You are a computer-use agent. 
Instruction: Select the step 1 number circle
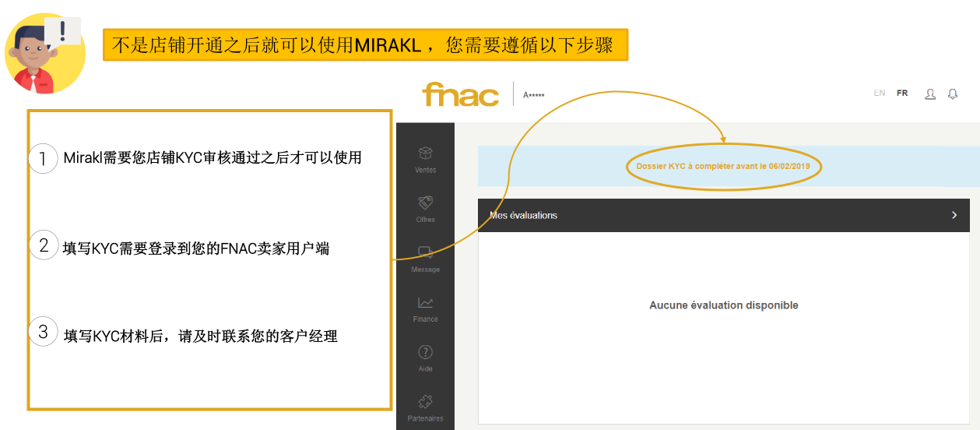coord(43,159)
